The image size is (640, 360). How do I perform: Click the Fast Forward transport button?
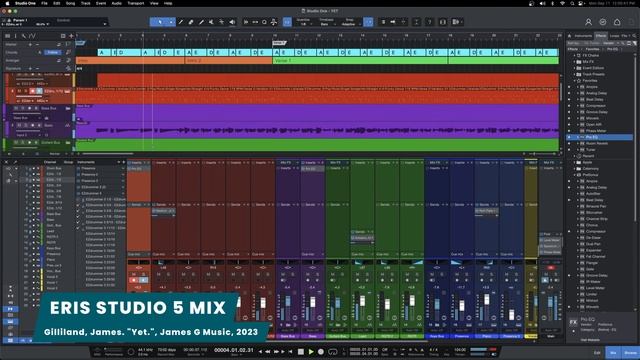276,351
